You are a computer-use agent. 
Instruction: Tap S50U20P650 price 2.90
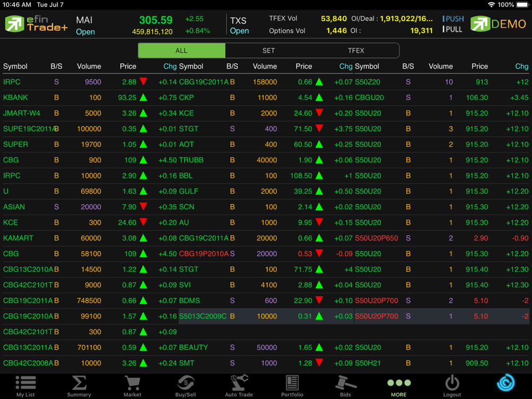coord(481,238)
